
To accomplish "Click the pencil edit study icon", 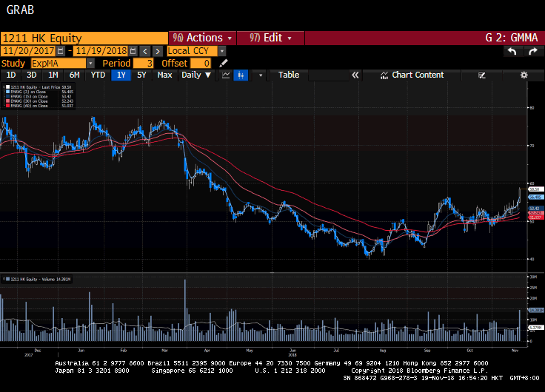I will [x=224, y=63].
